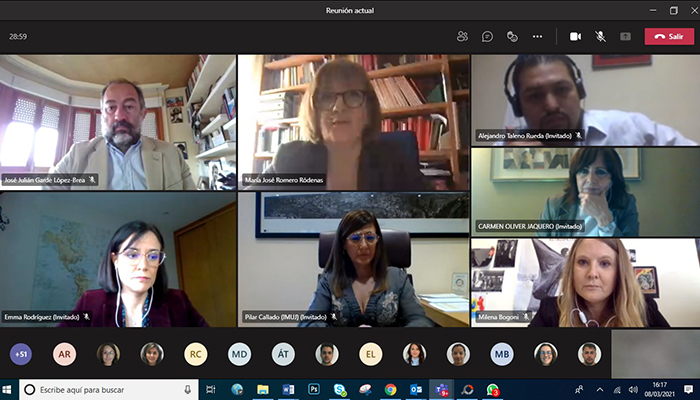The width and height of the screenshot is (700, 400).
Task: Open the reactions and raise hand icon
Action: [x=512, y=36]
